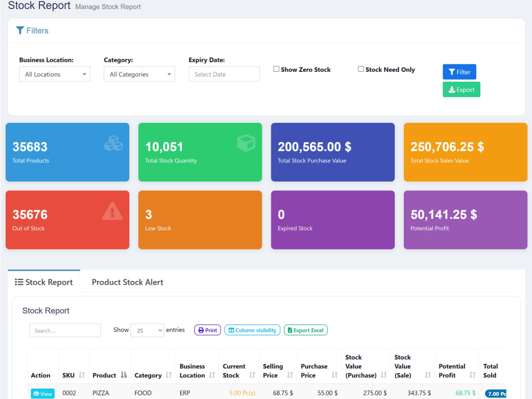Click the Print button

point(207,330)
